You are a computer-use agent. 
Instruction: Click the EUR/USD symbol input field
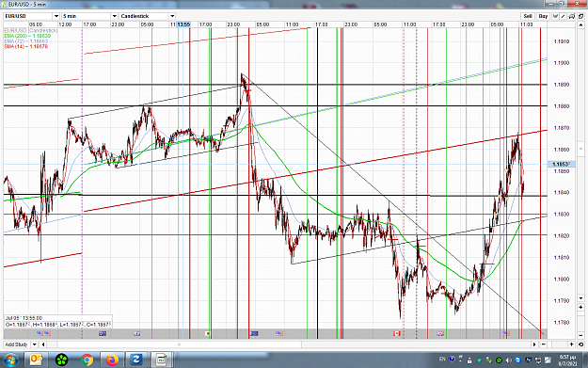[x=28, y=16]
